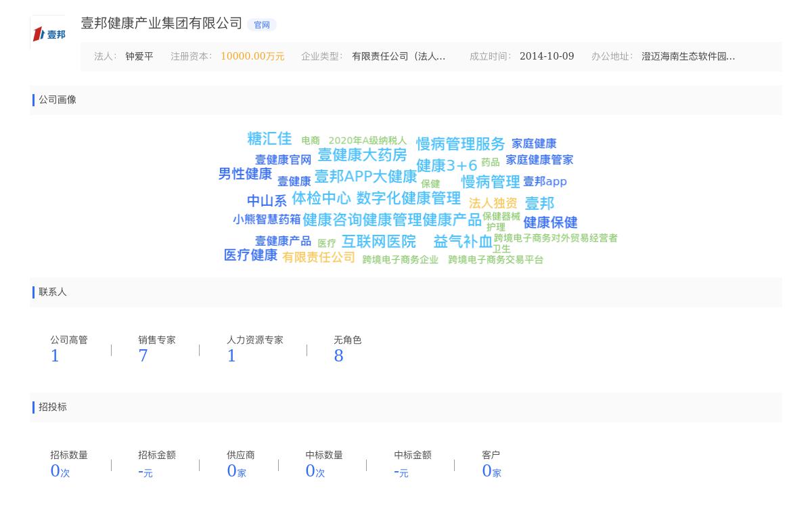Select the 公司画像 section header

pyautogui.click(x=58, y=100)
